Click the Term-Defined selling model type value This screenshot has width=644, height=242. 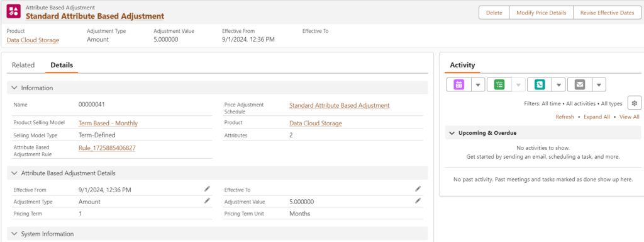click(x=97, y=135)
